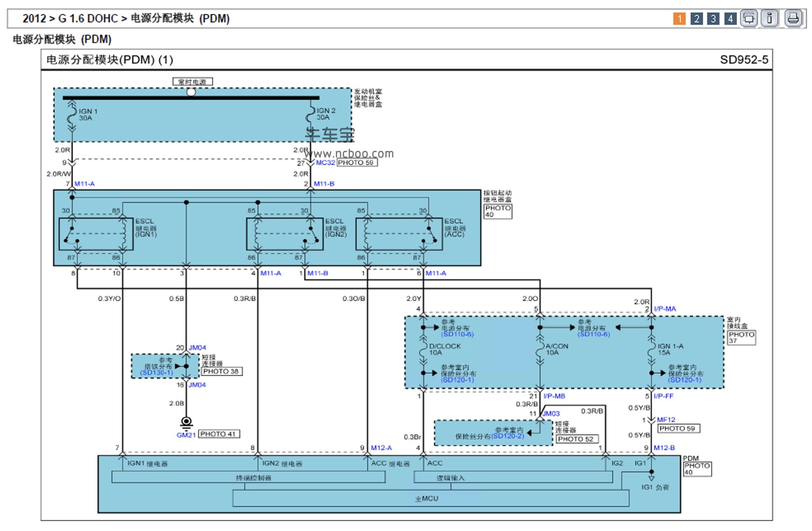This screenshot has height=531, width=812.
Task: Open the I/P-MA connector link
Action: (x=665, y=309)
